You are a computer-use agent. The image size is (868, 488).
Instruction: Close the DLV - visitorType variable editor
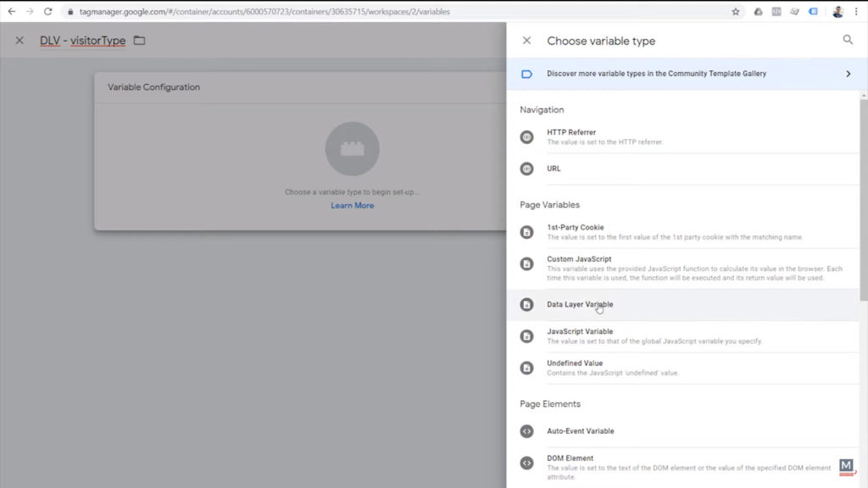tap(19, 41)
